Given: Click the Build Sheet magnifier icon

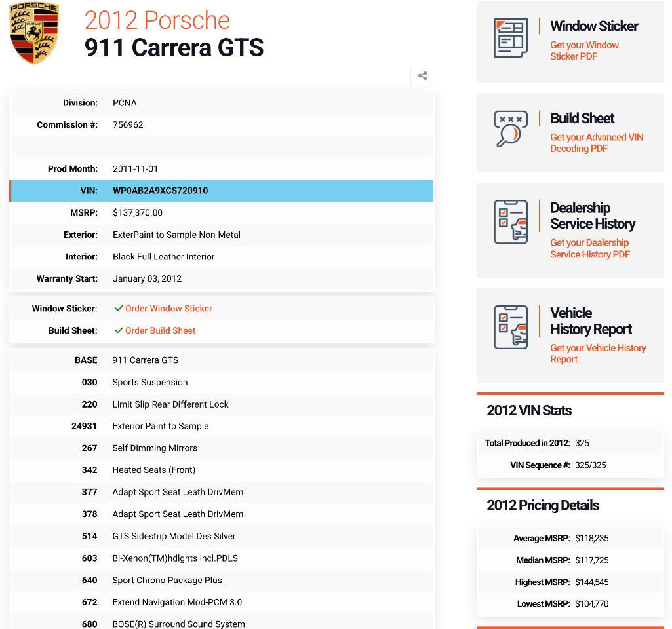Looking at the screenshot, I should 511,129.
